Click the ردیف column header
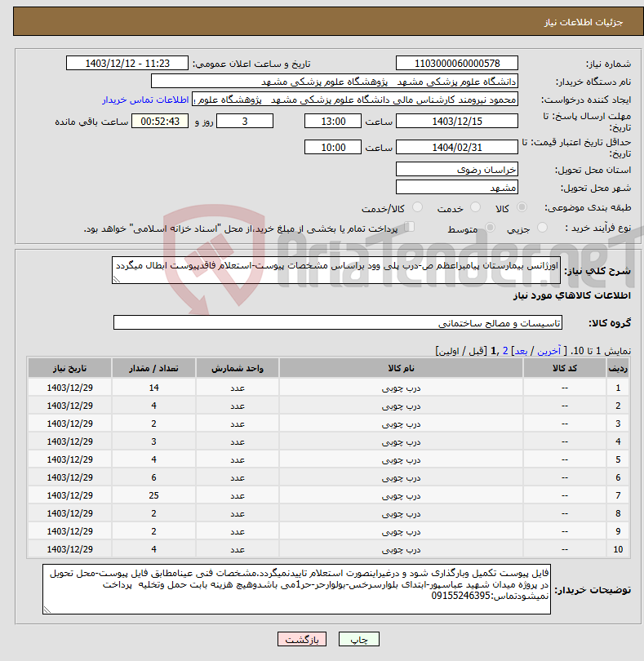 tap(617, 368)
